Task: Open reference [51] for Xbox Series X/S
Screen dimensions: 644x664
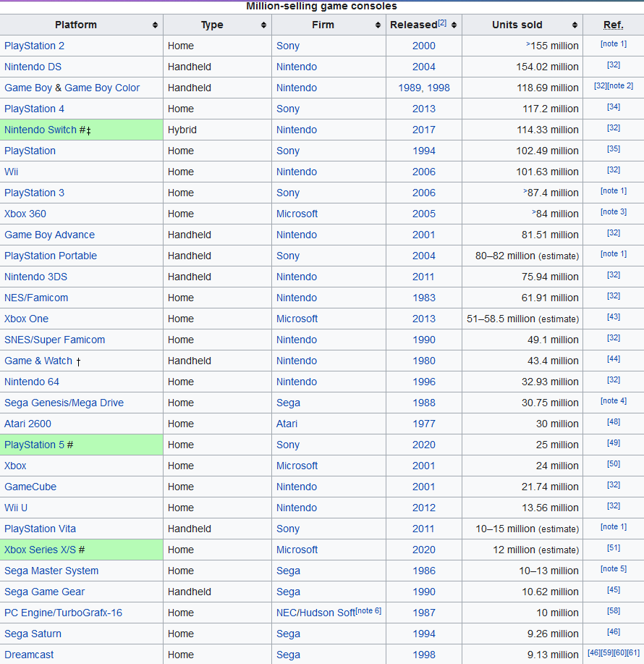Action: click(614, 549)
